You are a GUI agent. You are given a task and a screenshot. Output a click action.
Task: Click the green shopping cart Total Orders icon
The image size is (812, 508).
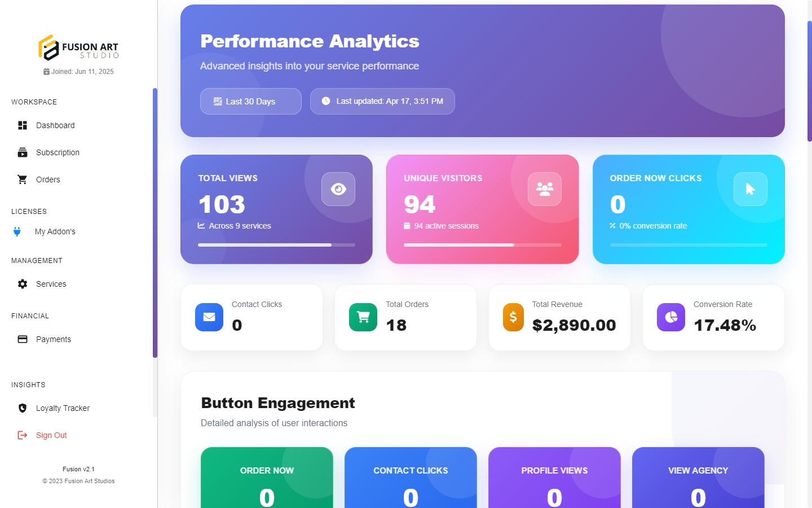363,317
